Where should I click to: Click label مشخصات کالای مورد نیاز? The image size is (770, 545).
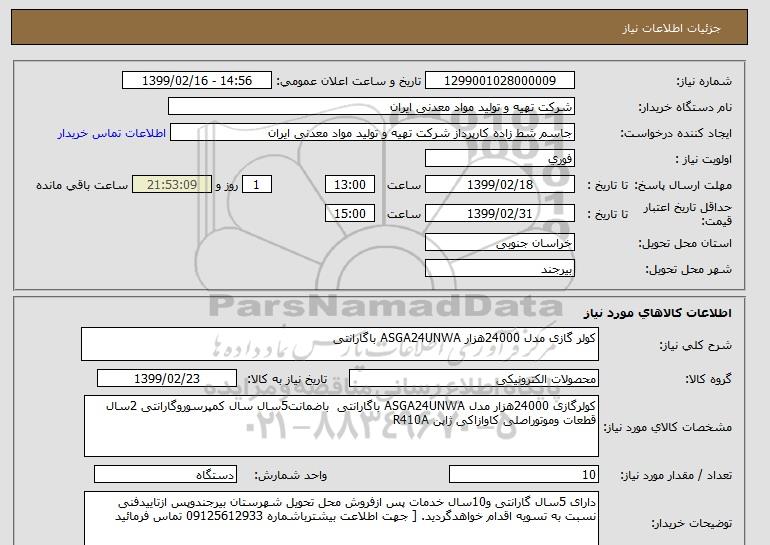668,427
